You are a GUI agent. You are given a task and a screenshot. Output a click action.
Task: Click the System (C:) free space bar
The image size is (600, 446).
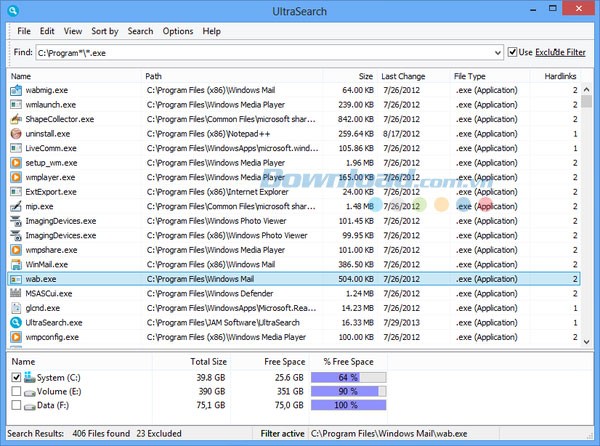tap(348, 378)
